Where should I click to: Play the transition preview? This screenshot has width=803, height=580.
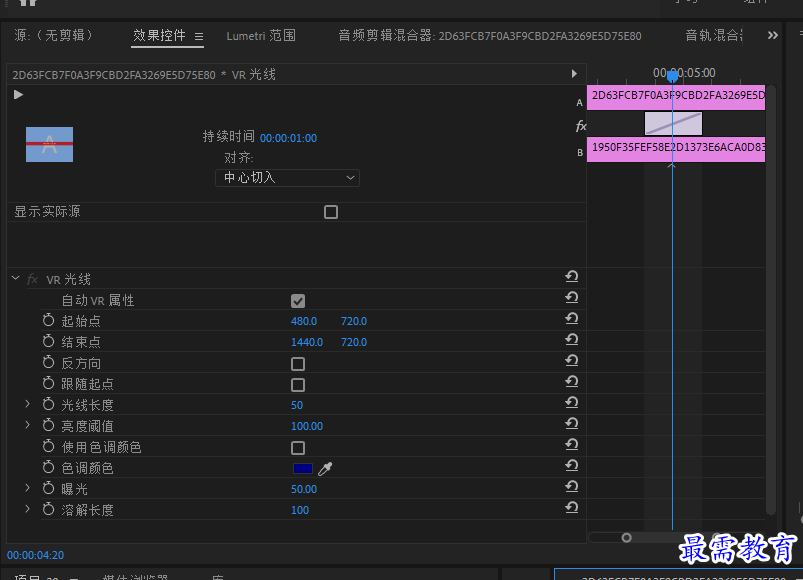click(18, 95)
